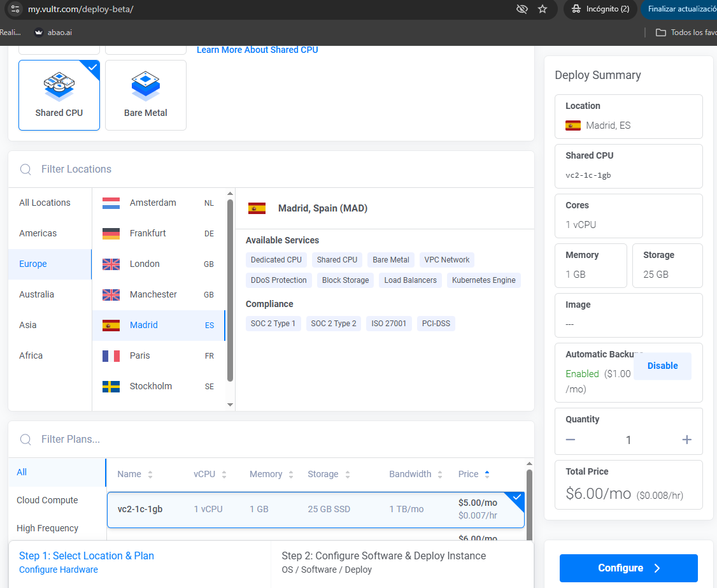Filter plans by Cloud Compute category

pos(47,500)
